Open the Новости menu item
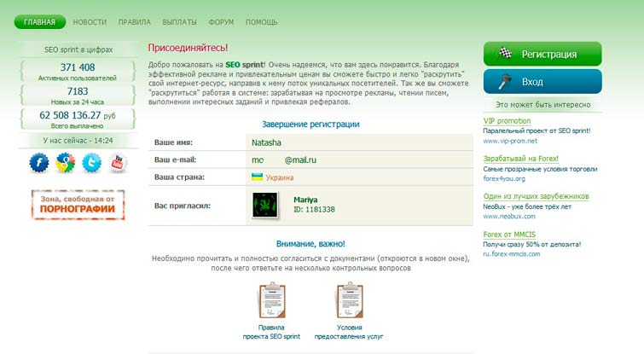 pyautogui.click(x=90, y=22)
